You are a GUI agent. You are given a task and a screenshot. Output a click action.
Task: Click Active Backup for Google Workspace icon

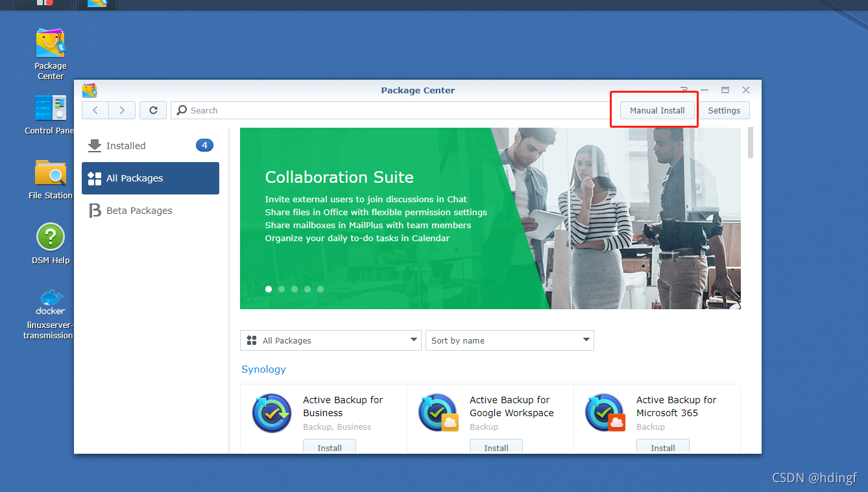coord(439,413)
